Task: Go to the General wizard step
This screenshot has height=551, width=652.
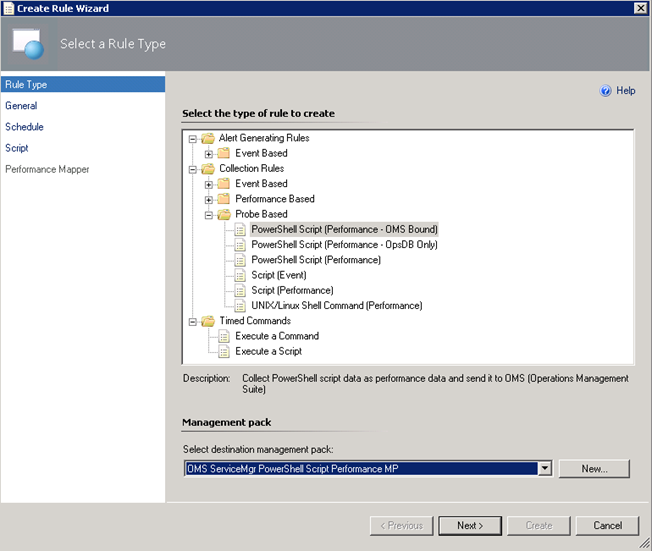Action: (21, 106)
